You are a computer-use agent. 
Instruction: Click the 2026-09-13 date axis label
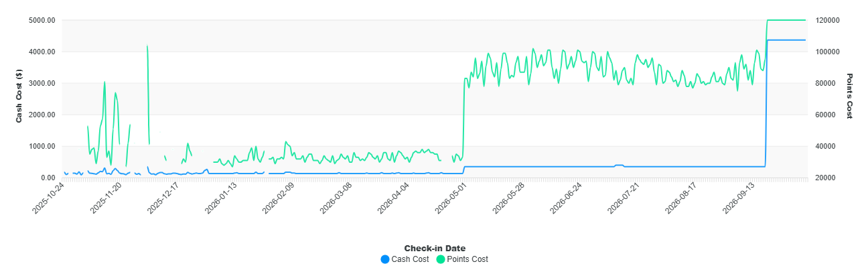coord(737,198)
